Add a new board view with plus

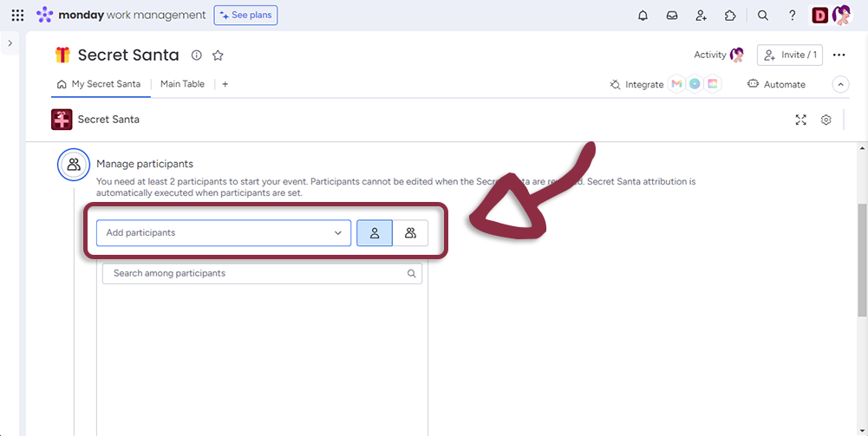click(225, 84)
